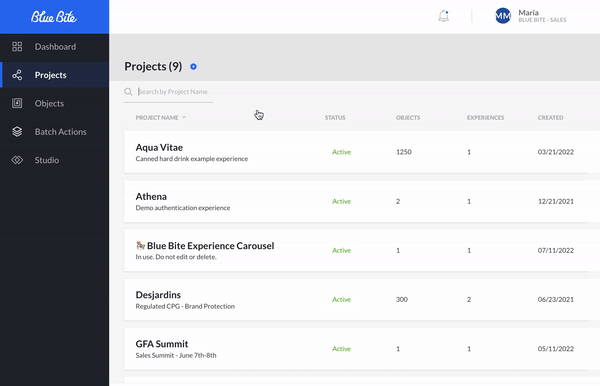Image resolution: width=600 pixels, height=386 pixels.
Task: Open the notifications bell
Action: click(443, 16)
